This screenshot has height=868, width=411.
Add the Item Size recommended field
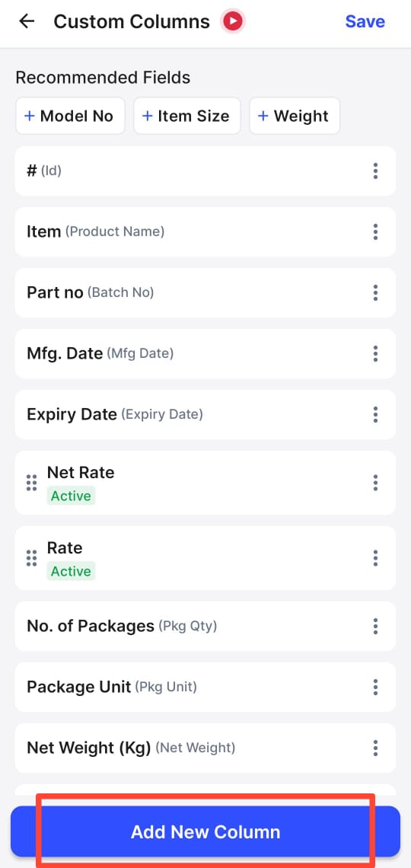pos(187,116)
